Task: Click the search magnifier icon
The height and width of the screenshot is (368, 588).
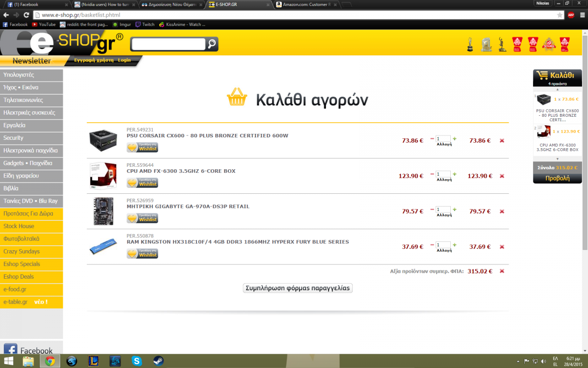Action: [212, 44]
